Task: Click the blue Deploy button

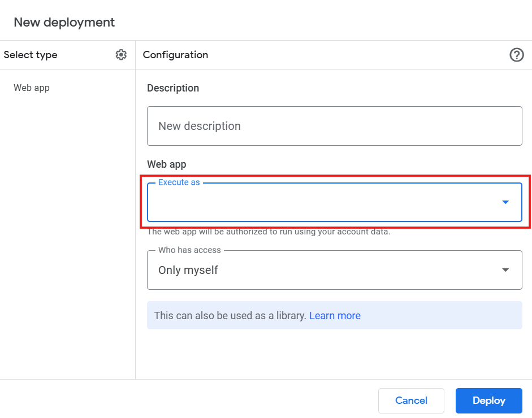Action: (488, 400)
